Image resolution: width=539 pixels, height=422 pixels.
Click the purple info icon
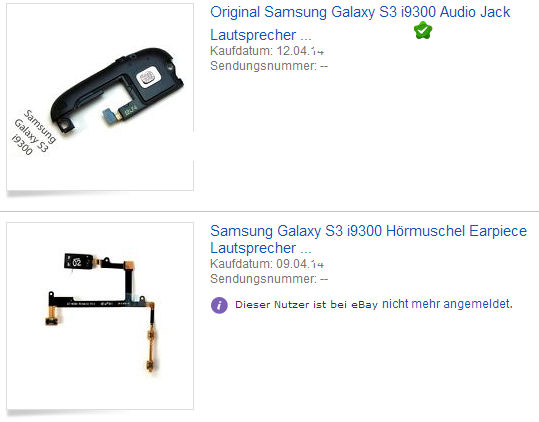(219, 305)
